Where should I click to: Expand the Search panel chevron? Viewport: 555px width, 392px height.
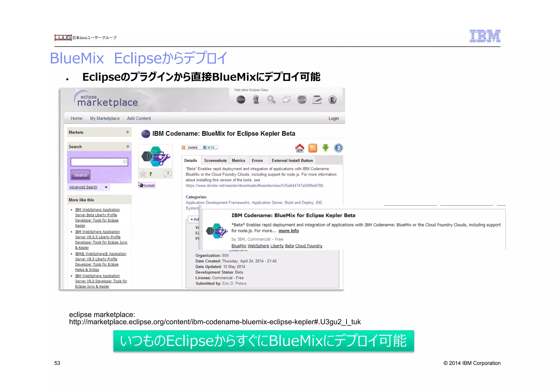(128, 147)
